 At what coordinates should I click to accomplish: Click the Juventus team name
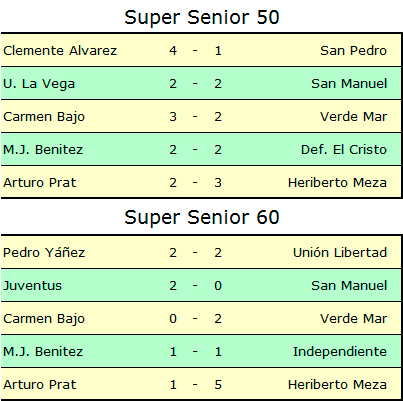click(x=33, y=286)
